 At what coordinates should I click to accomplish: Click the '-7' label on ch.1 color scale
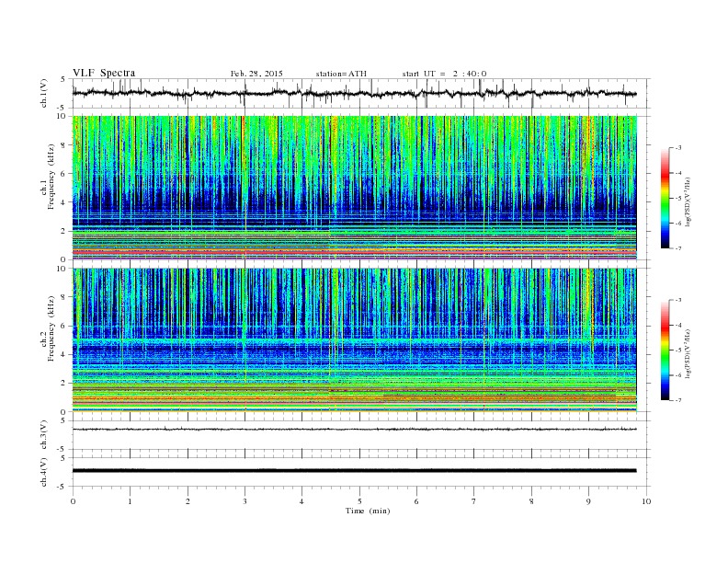(x=678, y=248)
